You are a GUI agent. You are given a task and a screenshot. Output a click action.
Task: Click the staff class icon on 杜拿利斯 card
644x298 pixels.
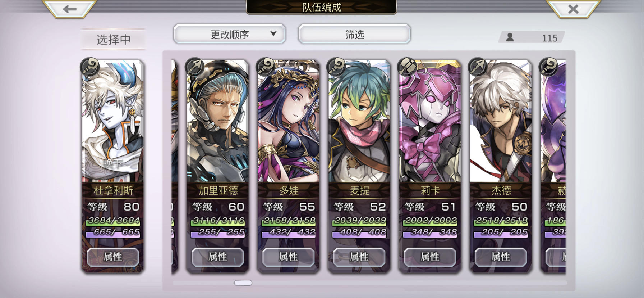(x=90, y=67)
